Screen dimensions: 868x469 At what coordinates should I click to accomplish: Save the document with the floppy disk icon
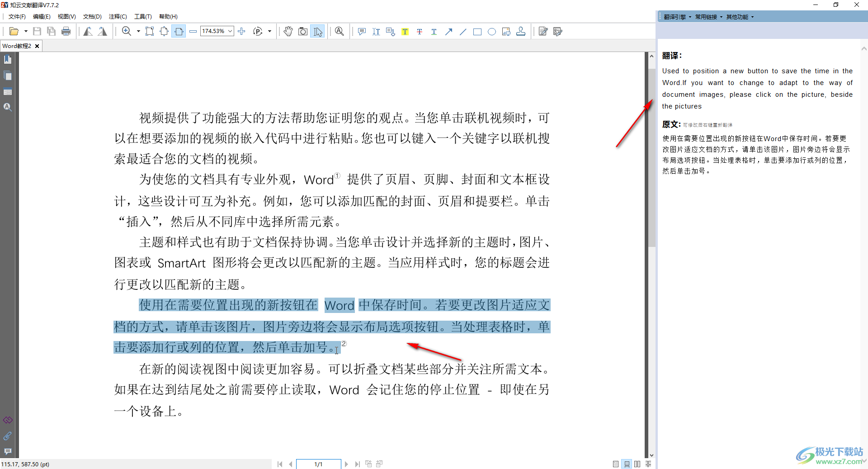(x=37, y=31)
